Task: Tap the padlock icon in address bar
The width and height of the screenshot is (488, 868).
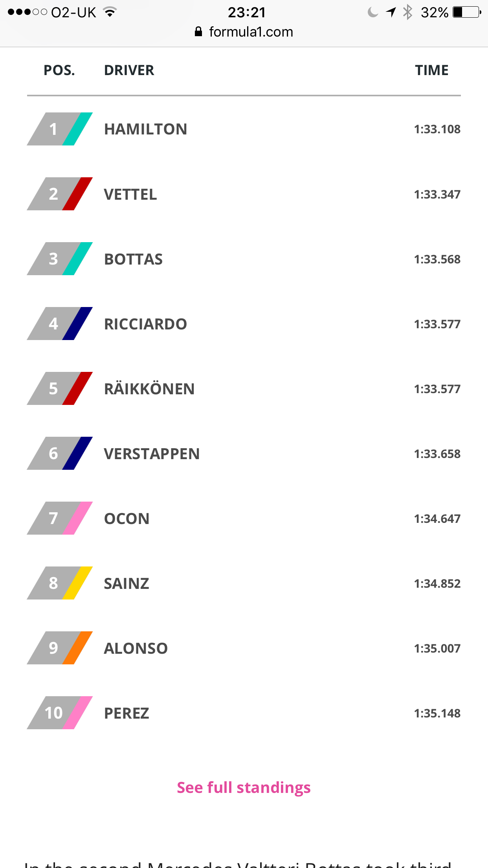Action: click(x=198, y=32)
